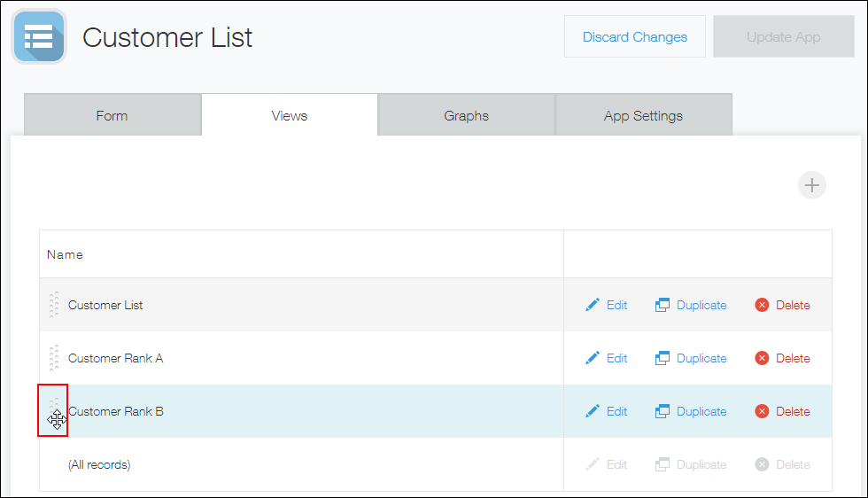Duplicate the Customer Rank B view
The height and width of the screenshot is (498, 868).
coord(691,411)
